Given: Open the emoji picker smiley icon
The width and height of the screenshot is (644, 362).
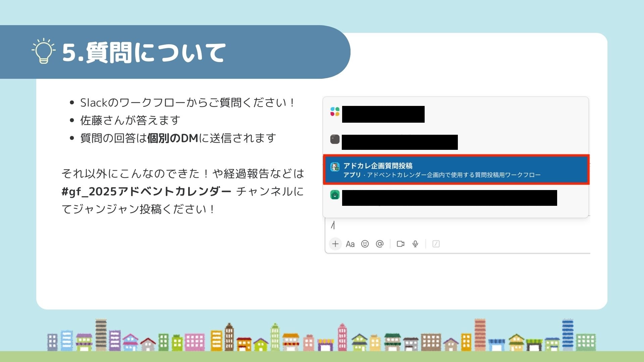Looking at the screenshot, I should (365, 244).
